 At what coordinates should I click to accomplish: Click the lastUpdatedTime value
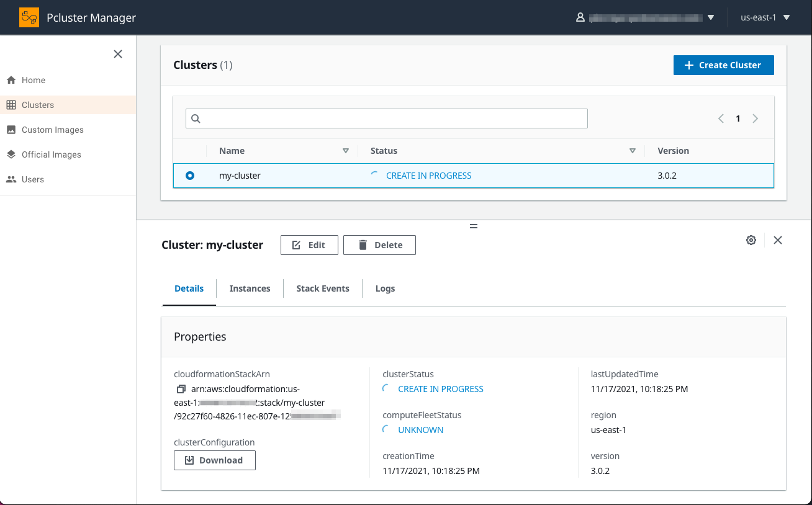pos(639,389)
